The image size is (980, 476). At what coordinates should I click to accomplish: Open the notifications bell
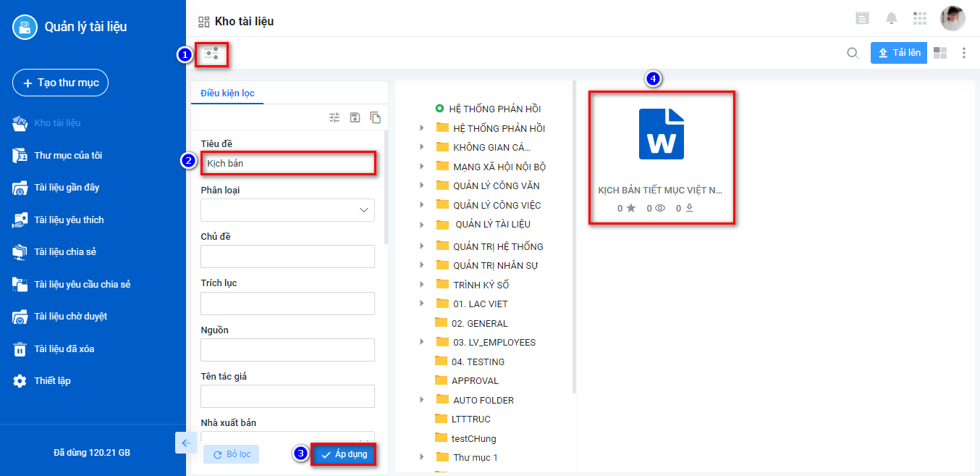coord(892,18)
